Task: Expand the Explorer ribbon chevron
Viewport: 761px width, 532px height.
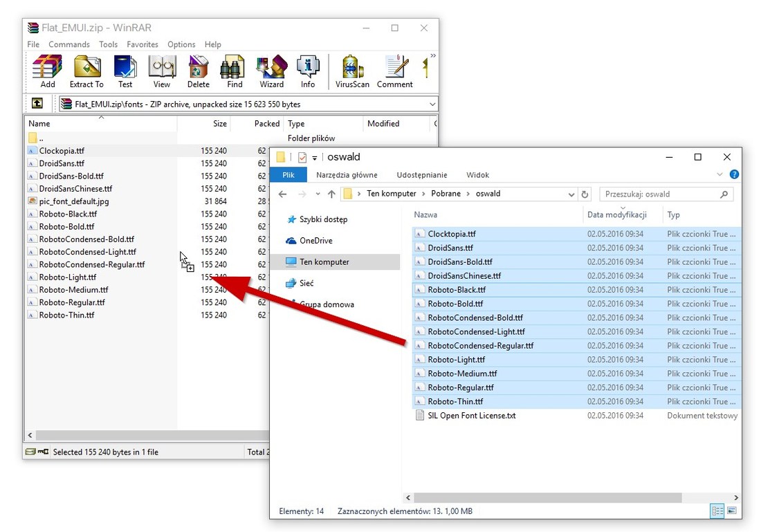Action: [x=719, y=174]
